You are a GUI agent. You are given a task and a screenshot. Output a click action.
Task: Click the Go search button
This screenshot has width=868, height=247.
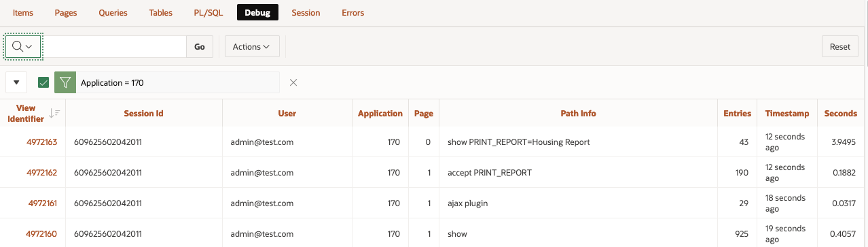click(200, 46)
